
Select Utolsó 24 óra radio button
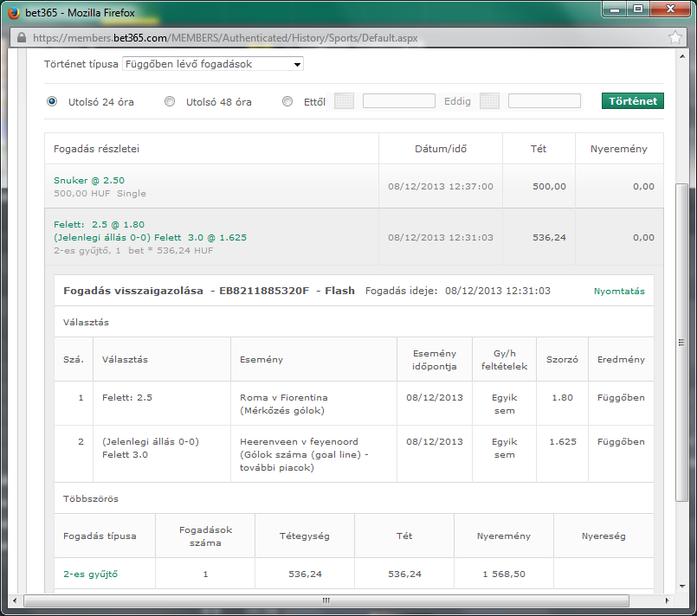pos(52,101)
